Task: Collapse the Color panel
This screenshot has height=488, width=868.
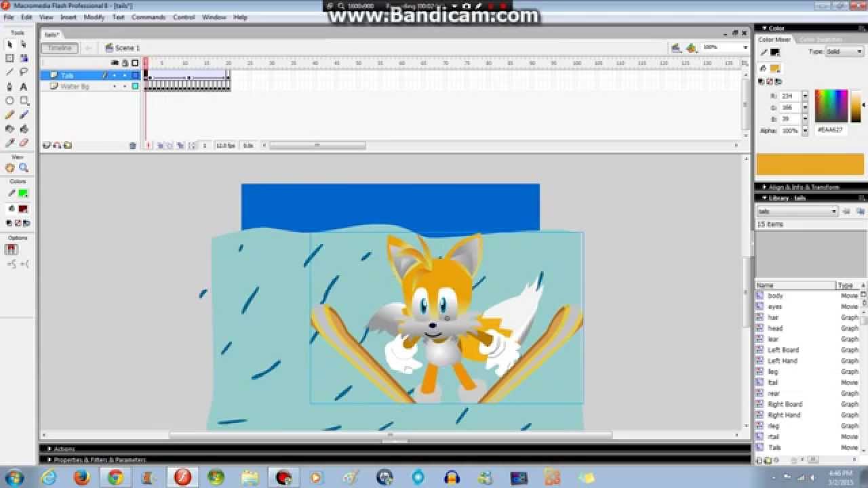Action: tap(765, 28)
